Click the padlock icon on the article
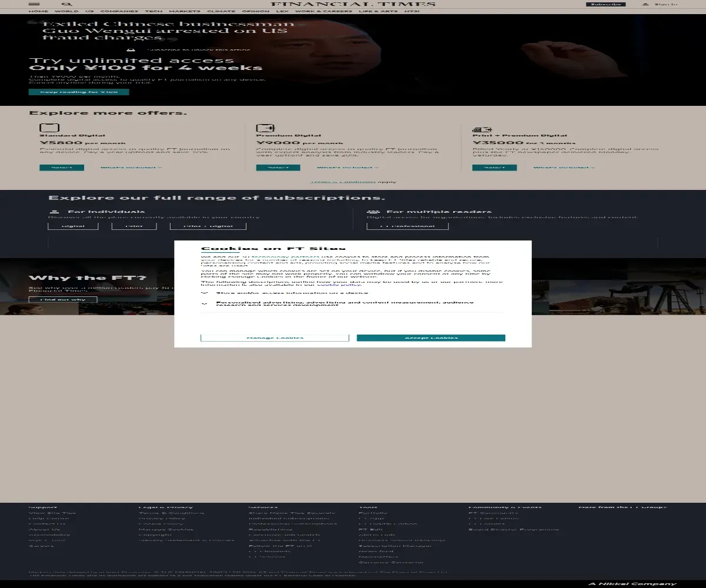Image resolution: width=706 pixels, height=588 pixels. click(x=131, y=51)
